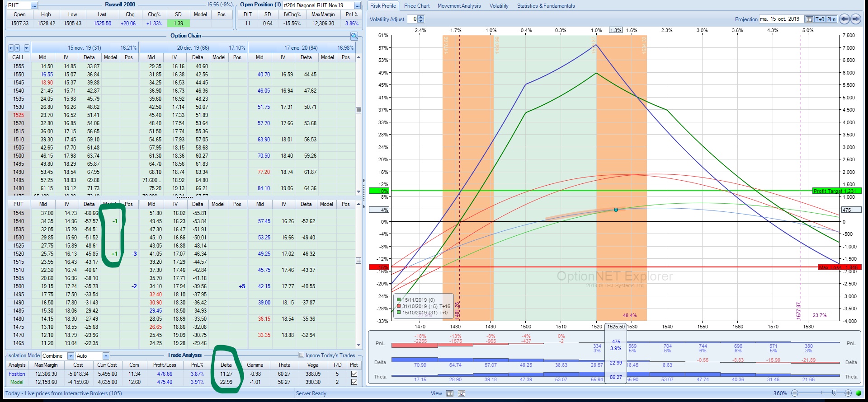Image resolution: width=868 pixels, height=402 pixels.
Task: Click the Volatility Adjust value field
Action: click(412, 19)
